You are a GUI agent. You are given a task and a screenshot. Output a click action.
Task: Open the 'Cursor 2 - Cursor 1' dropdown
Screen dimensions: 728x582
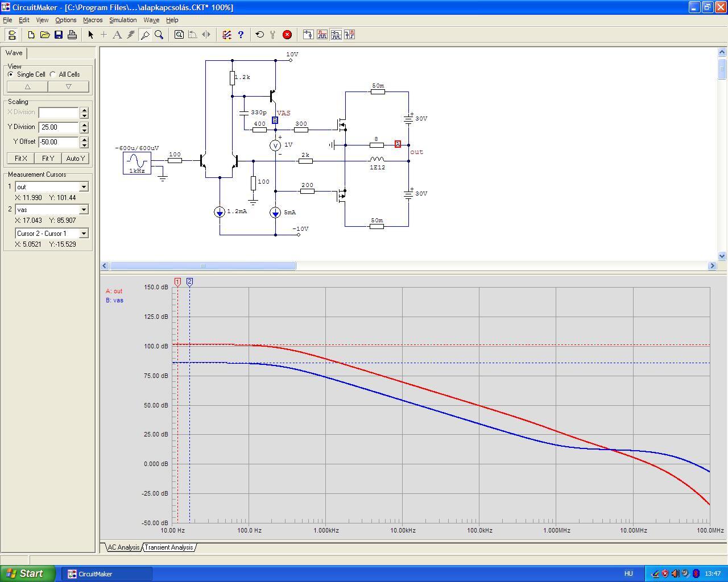[x=84, y=234]
